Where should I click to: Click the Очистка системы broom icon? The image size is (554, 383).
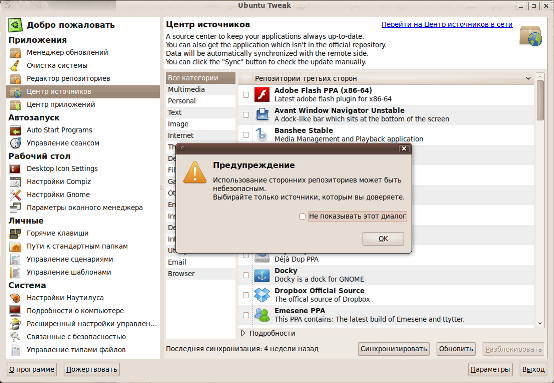pyautogui.click(x=15, y=66)
